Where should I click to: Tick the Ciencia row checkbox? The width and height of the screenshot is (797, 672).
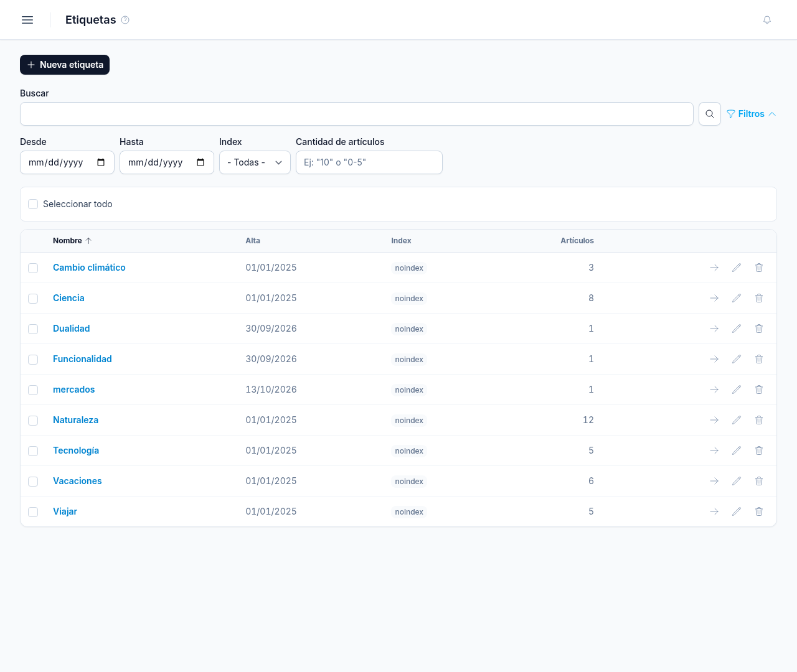click(33, 299)
